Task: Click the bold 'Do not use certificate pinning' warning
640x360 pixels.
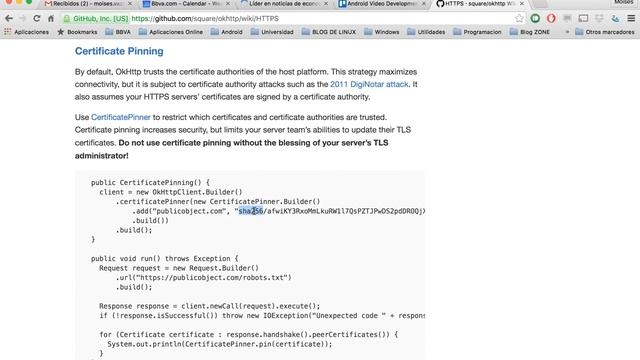Action: pyautogui.click(x=231, y=149)
